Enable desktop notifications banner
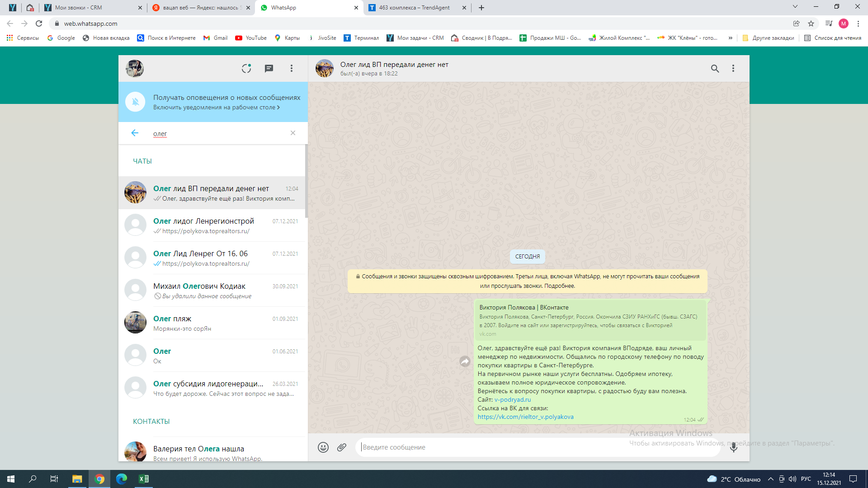868x488 pixels. click(x=216, y=108)
